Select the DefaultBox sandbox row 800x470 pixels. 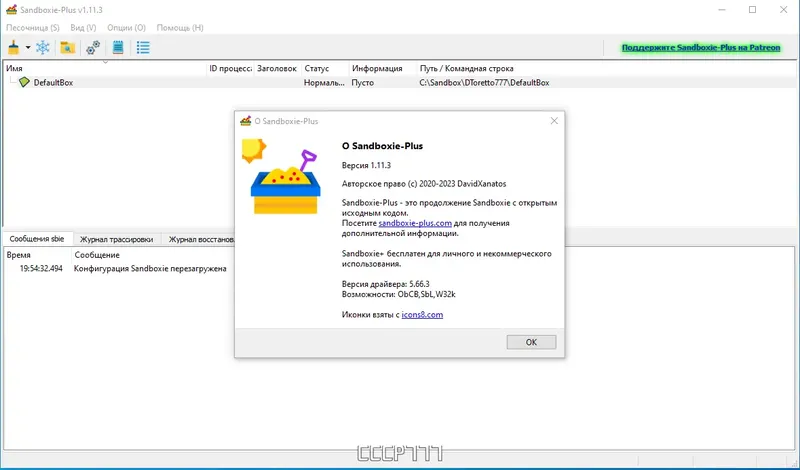[x=399, y=82]
